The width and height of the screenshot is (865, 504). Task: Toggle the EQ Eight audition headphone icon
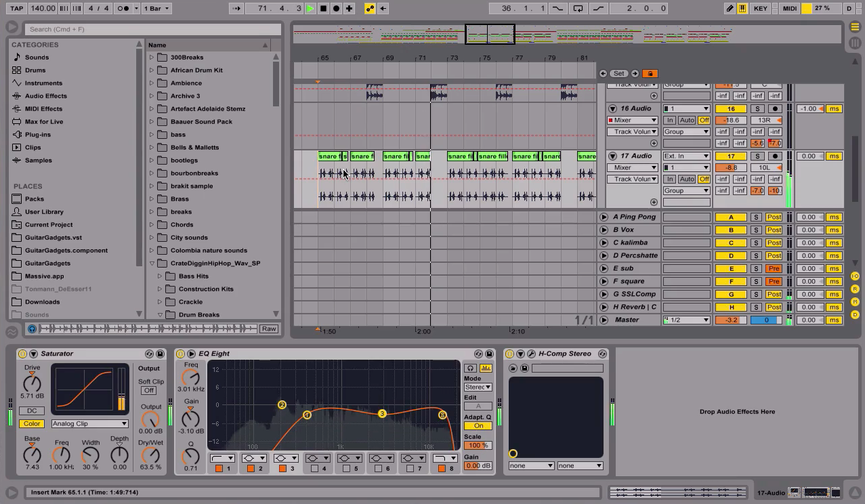(470, 368)
